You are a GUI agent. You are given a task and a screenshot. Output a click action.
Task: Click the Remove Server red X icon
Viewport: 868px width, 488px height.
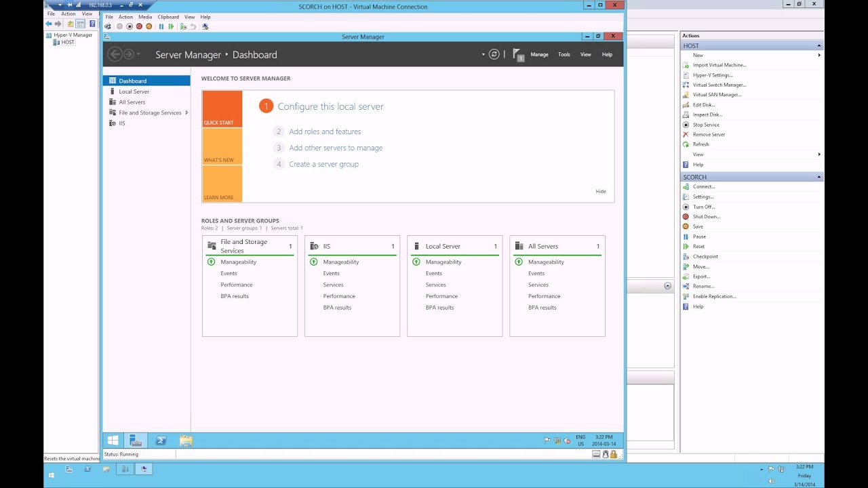point(686,134)
